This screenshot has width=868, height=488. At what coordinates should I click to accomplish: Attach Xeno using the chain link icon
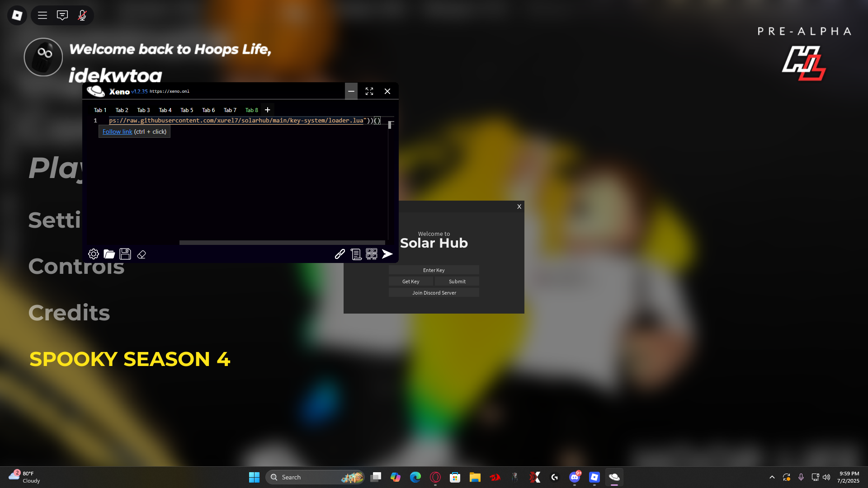(x=340, y=254)
